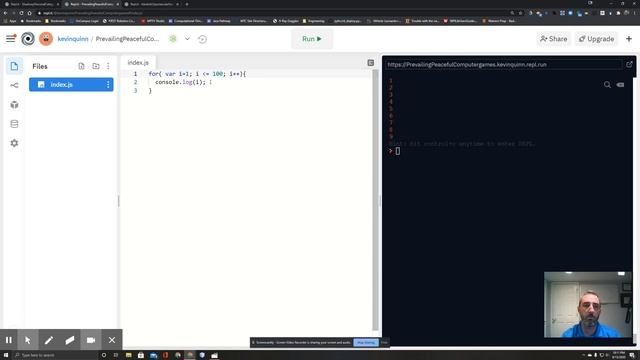Click the repl.run URL field

tap(504, 64)
